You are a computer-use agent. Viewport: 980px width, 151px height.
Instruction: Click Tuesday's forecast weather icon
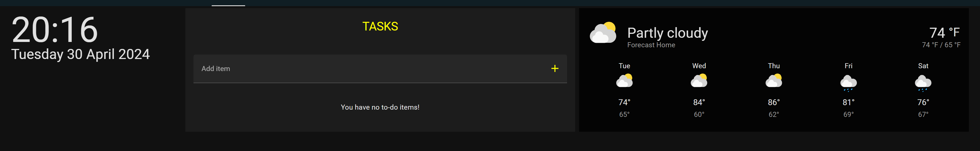pyautogui.click(x=624, y=81)
